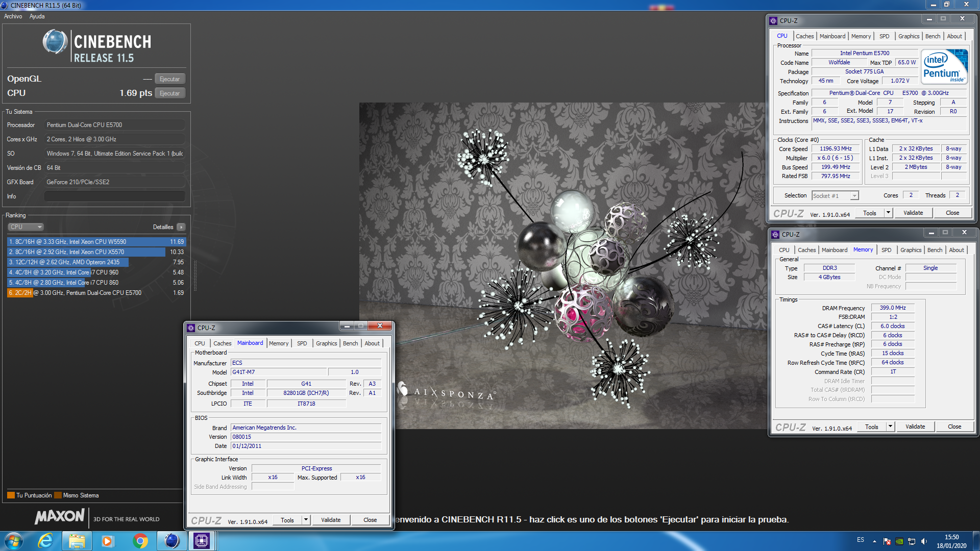Click the Cinebench globe logo

point(55,42)
